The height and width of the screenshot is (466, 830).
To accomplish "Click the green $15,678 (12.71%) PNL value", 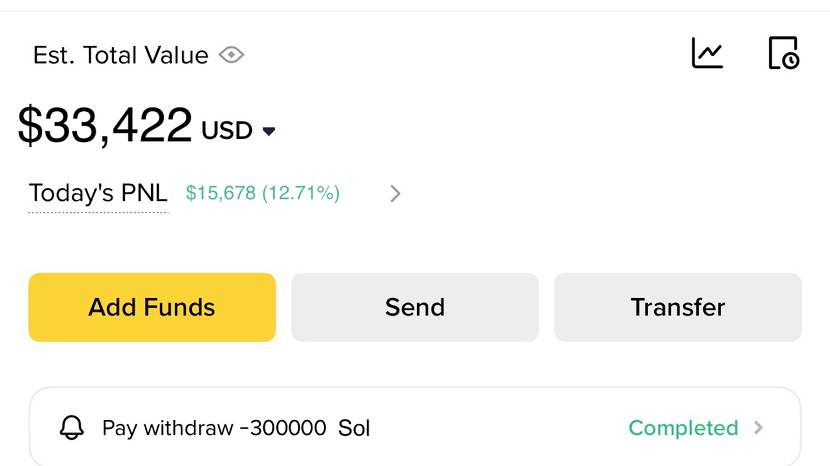I will pos(263,193).
